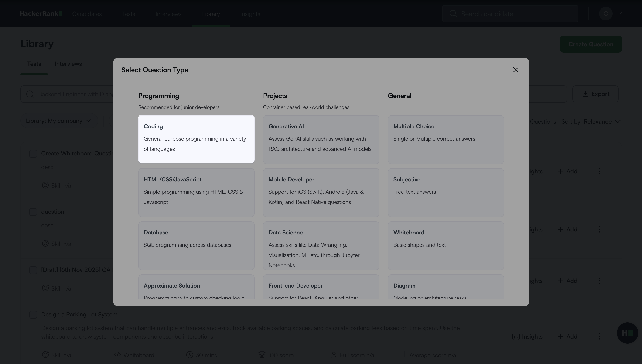This screenshot has height=364, width=642.
Task: Expand the user account menu chevron
Action: pos(619,14)
